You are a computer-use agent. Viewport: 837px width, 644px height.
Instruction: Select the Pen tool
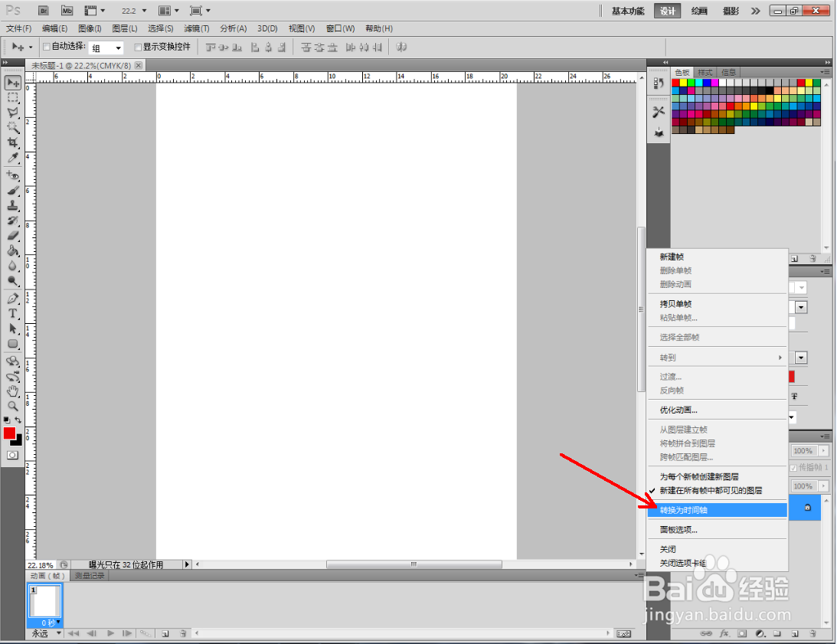[13, 299]
